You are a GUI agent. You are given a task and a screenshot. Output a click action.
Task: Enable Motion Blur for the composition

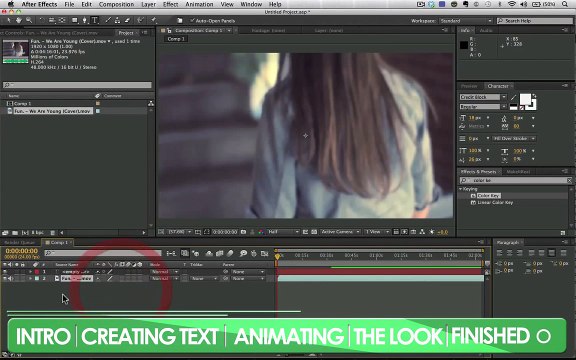(x=230, y=253)
